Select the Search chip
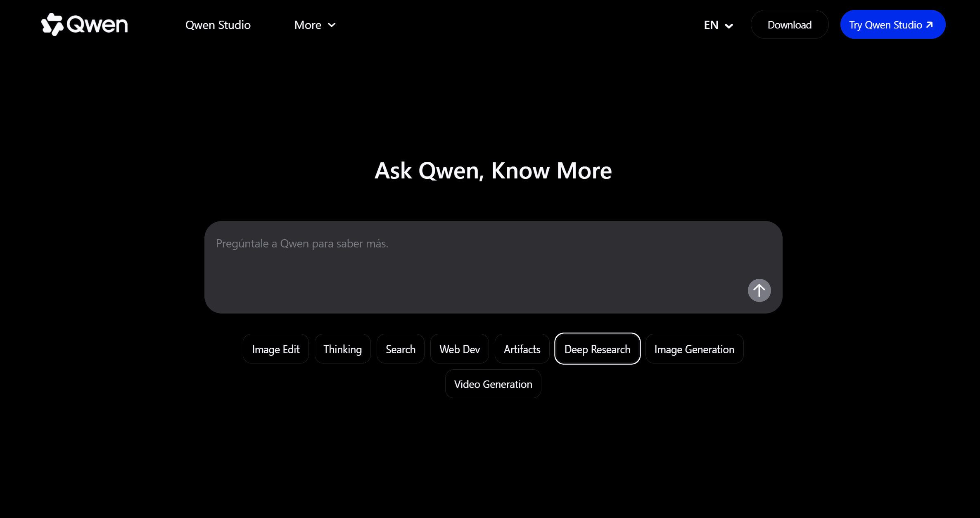Image resolution: width=980 pixels, height=518 pixels. (400, 349)
